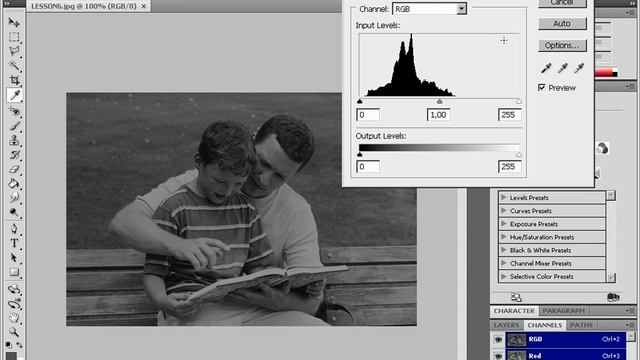Switch to the PARAGRAPH tab
640x360 pixels.
[x=564, y=311]
